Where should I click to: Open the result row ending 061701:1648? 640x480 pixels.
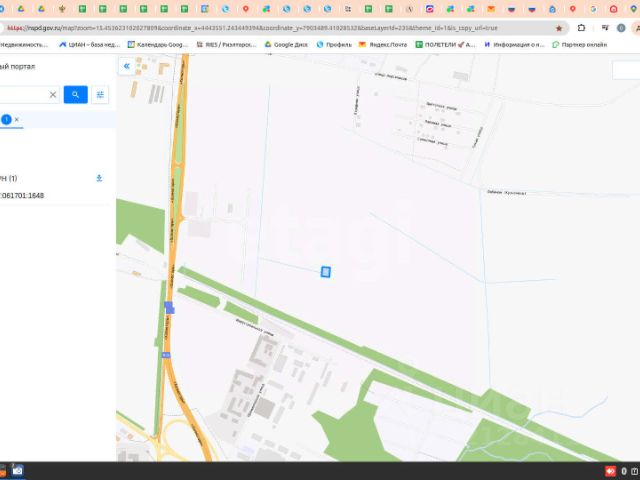click(x=22, y=196)
